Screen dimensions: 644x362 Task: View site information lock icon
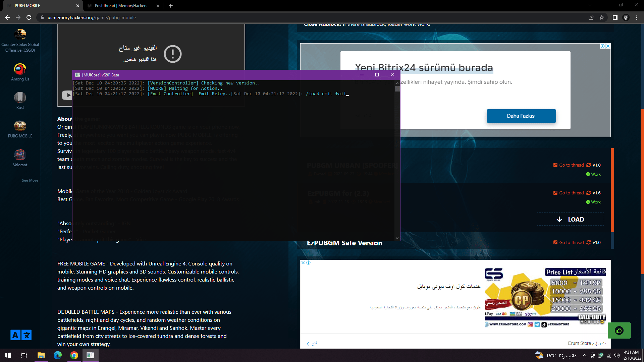click(x=42, y=17)
